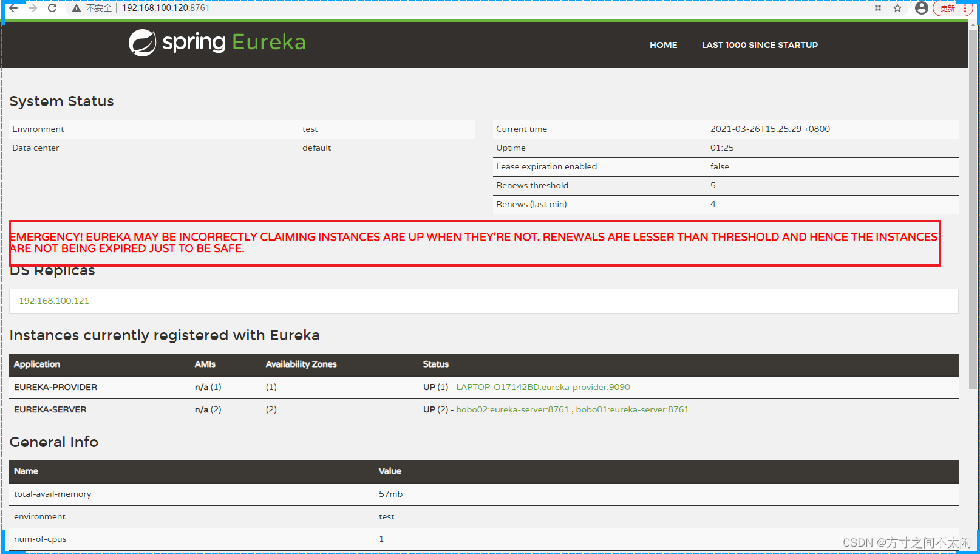The image size is (980, 554).
Task: Click the Lease expiration enabled label
Action: click(x=546, y=166)
